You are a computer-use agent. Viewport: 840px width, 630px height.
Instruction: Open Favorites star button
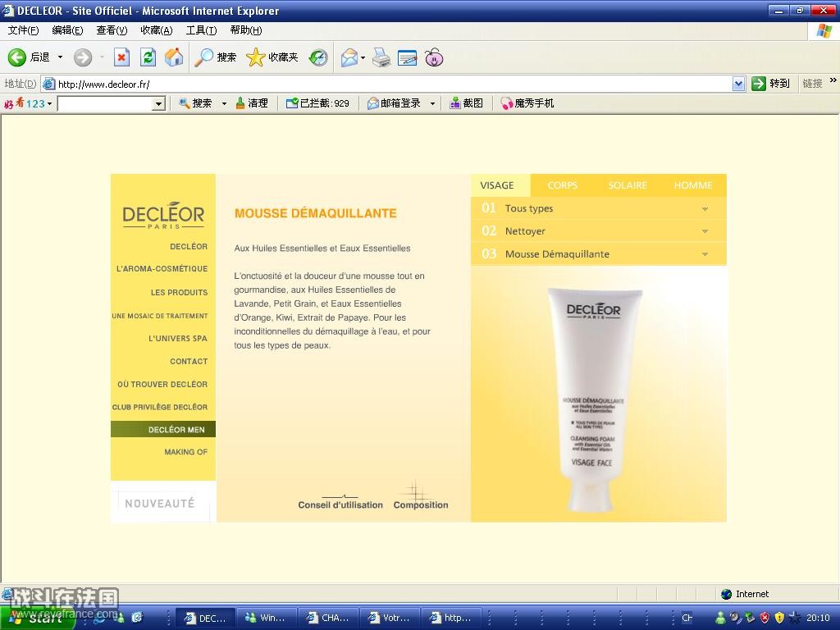click(x=272, y=57)
